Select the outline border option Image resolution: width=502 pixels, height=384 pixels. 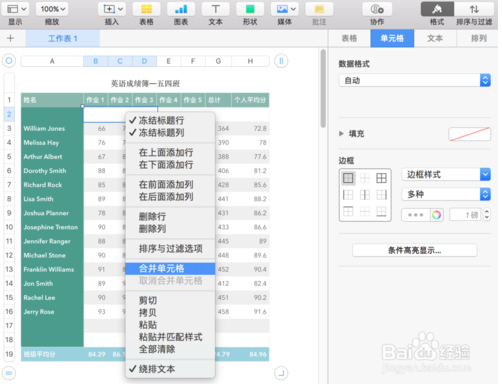348,178
